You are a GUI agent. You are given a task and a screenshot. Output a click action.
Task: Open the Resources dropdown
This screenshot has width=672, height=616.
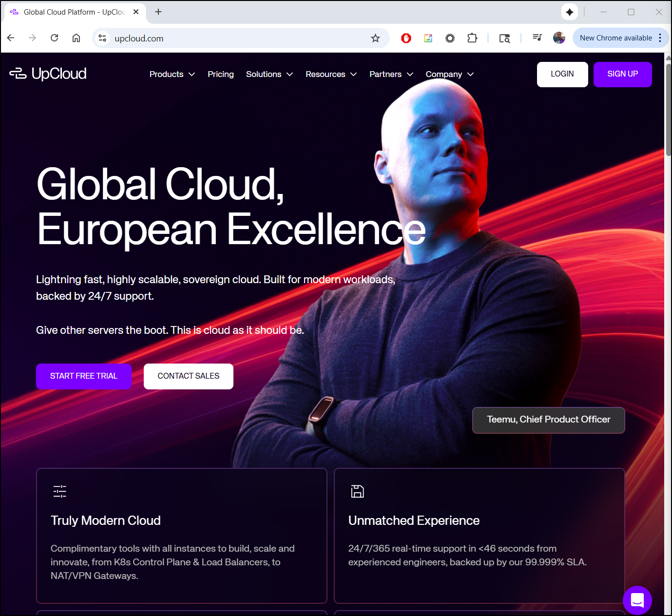pos(331,74)
